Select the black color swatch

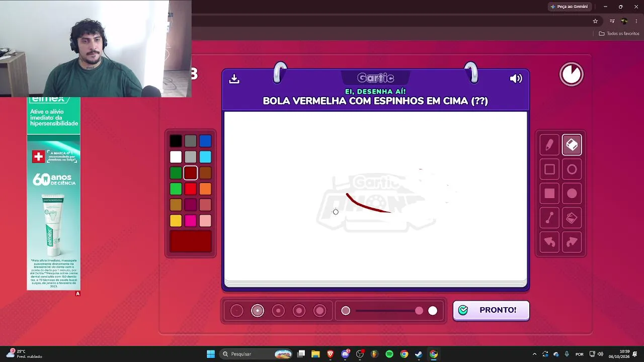click(176, 141)
